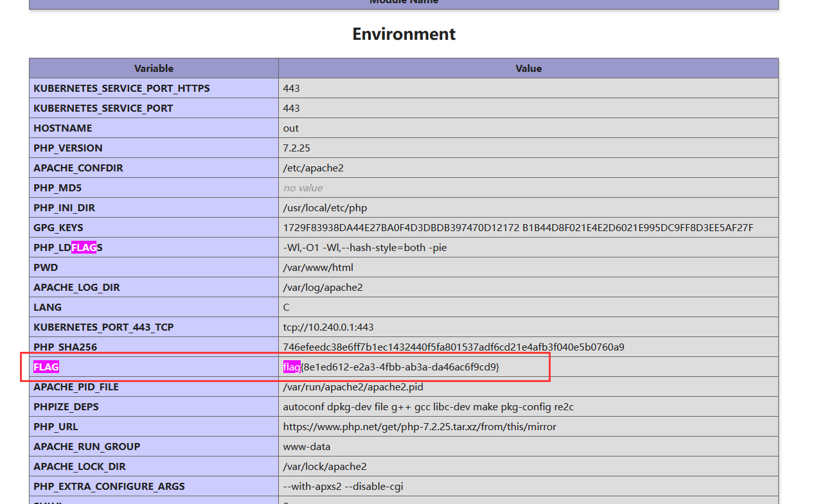The width and height of the screenshot is (827, 504).
Task: Click the value 443 beside KUBERNETES_SERVICE_PORT
Action: pos(291,108)
